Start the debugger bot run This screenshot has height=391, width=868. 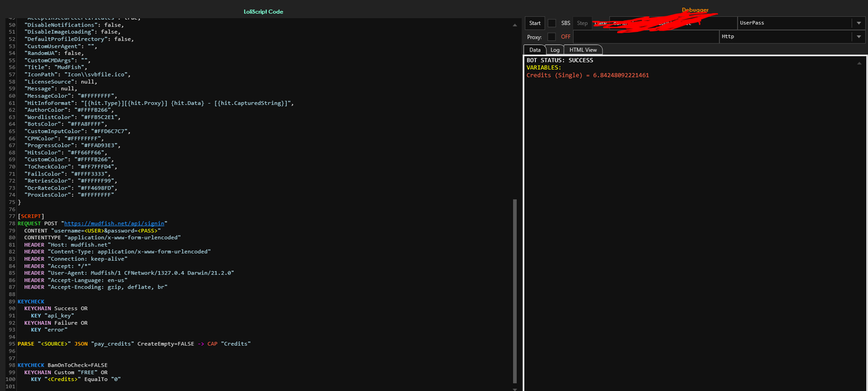535,23
